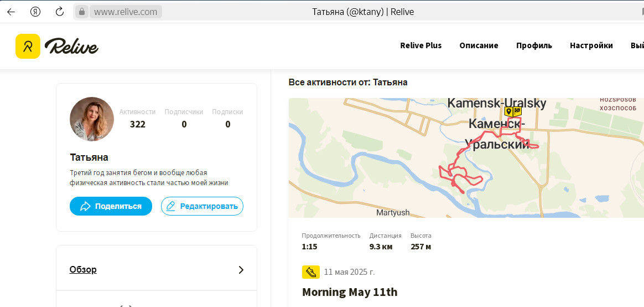Open the Настройки menu item
Image resolution: width=644 pixels, height=307 pixels.
coord(591,45)
